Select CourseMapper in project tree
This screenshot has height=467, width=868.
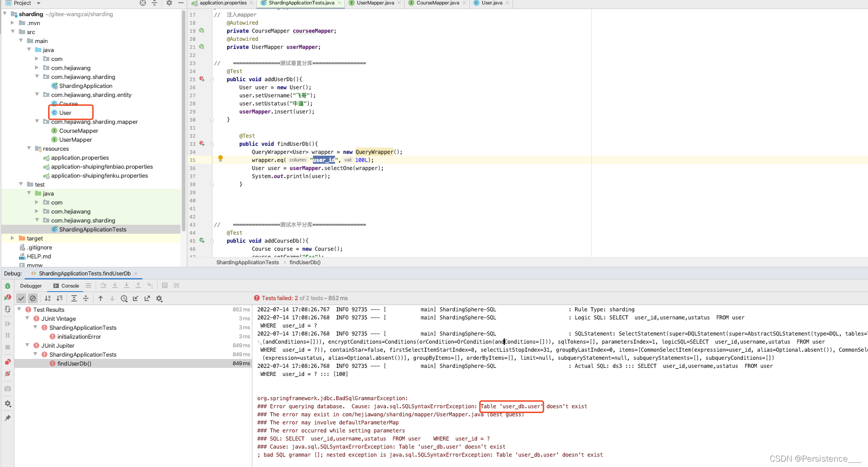79,131
